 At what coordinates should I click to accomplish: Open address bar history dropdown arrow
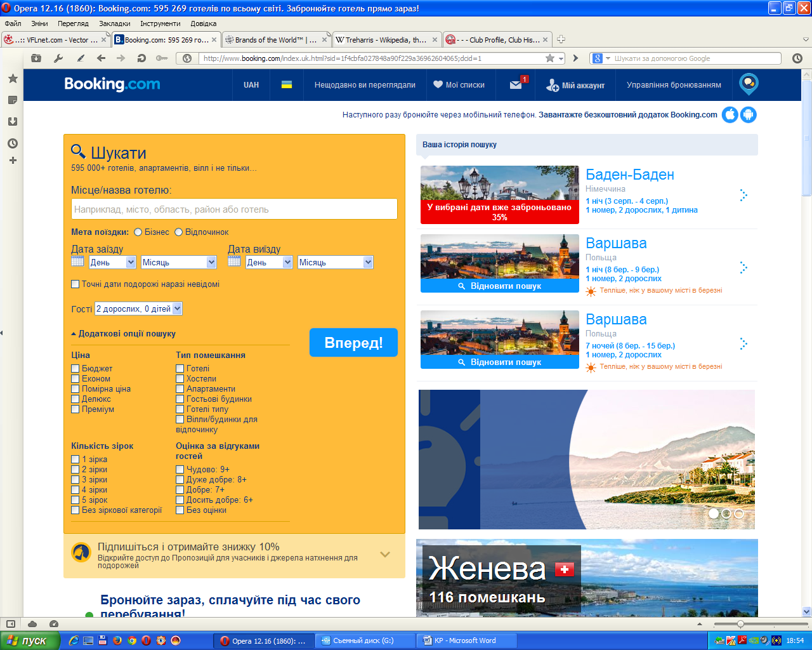click(561, 58)
